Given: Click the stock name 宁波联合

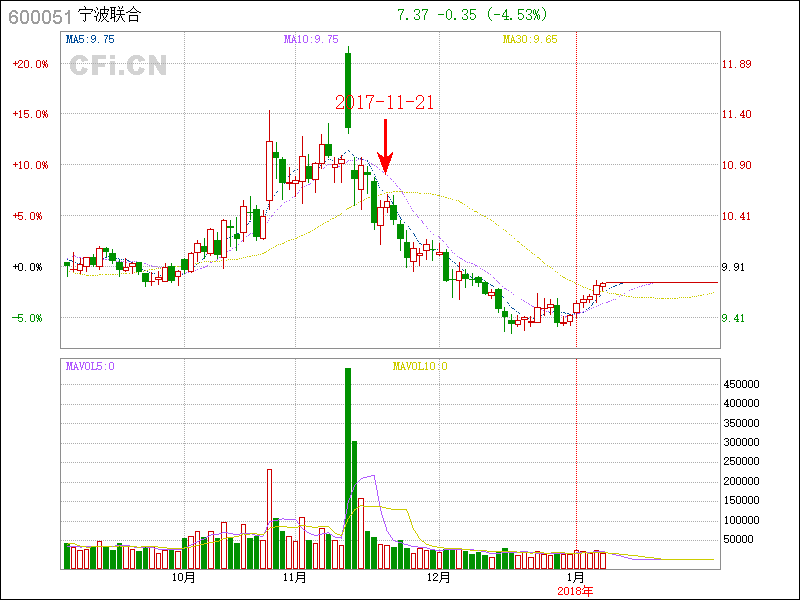Looking at the screenshot, I should [x=110, y=16].
